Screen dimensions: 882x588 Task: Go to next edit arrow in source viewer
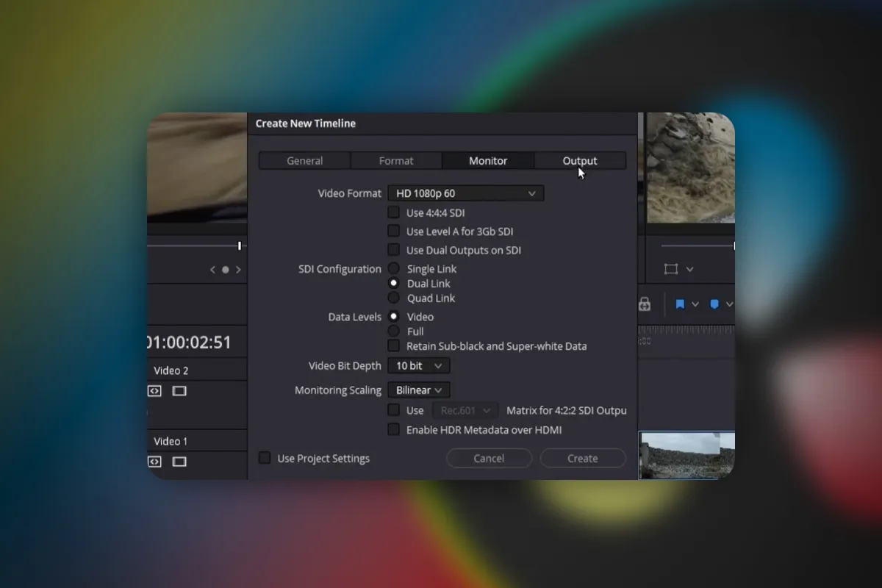coord(238,270)
